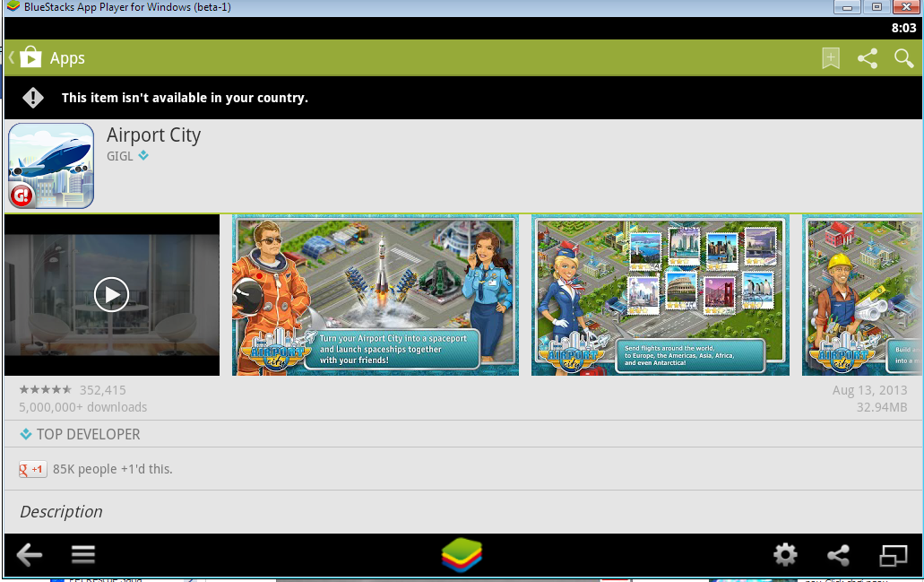Click the 8:03 clock in status bar

903,28
